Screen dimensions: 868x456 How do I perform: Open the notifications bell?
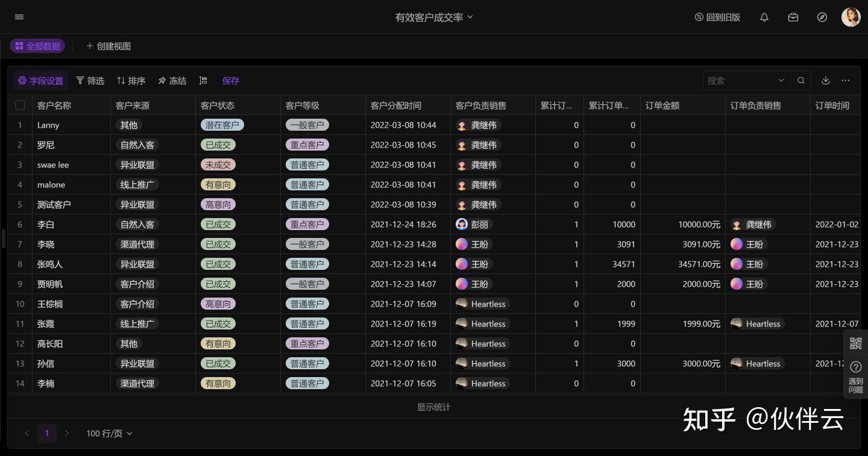click(x=764, y=17)
